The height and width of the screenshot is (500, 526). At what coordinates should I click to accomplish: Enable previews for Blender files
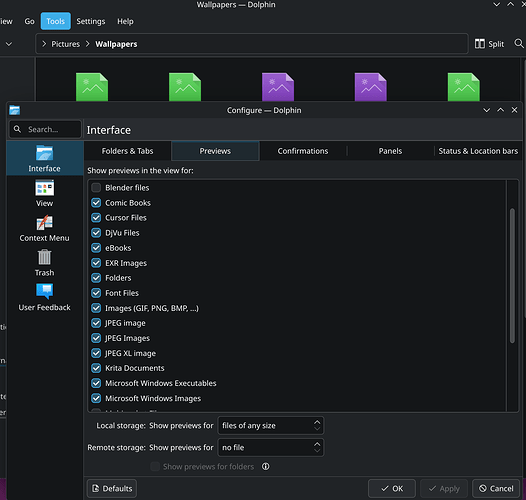pos(96,188)
